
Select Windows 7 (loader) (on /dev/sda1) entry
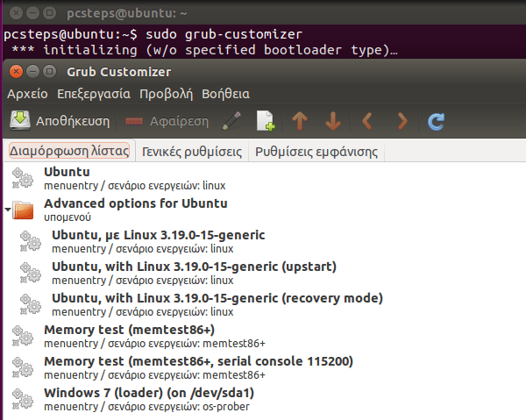click(265, 399)
